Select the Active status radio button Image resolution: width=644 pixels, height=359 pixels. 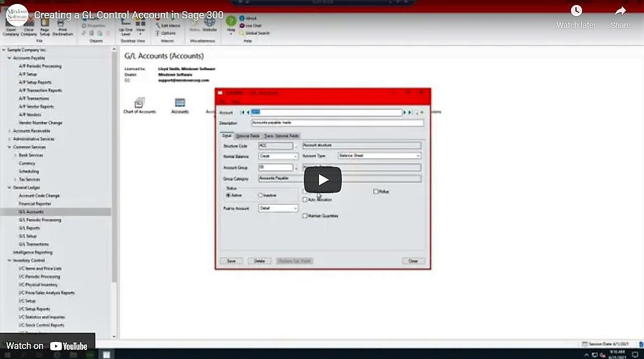click(229, 195)
